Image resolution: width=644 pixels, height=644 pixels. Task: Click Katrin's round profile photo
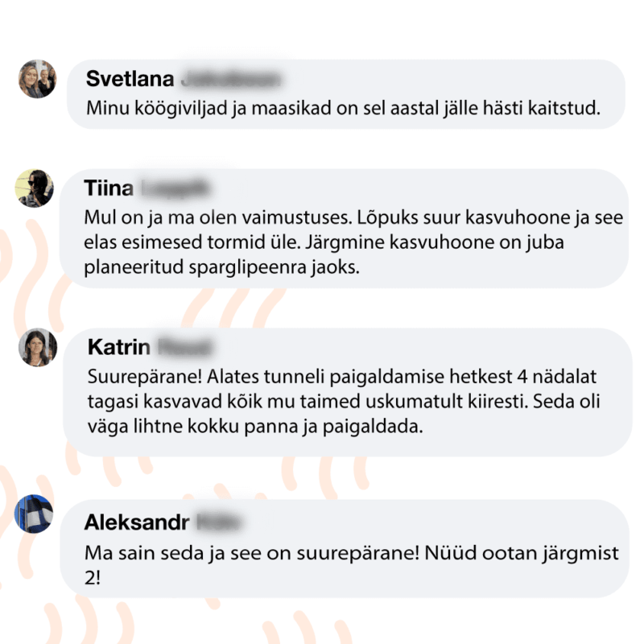[38, 347]
